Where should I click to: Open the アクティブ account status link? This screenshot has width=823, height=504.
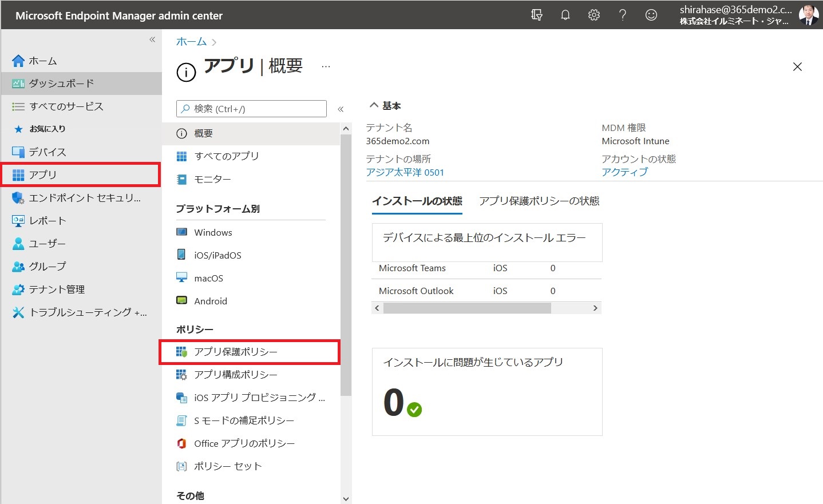624,172
